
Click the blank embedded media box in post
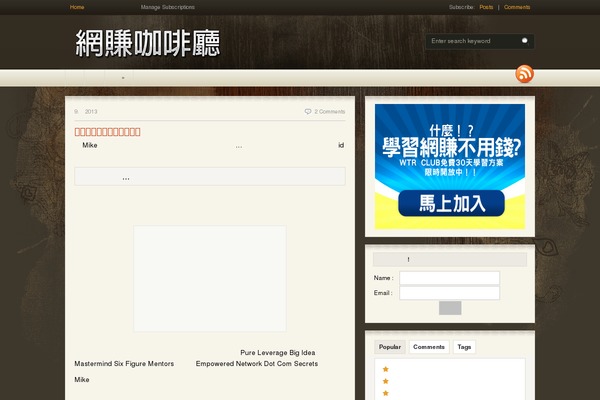(x=210, y=279)
